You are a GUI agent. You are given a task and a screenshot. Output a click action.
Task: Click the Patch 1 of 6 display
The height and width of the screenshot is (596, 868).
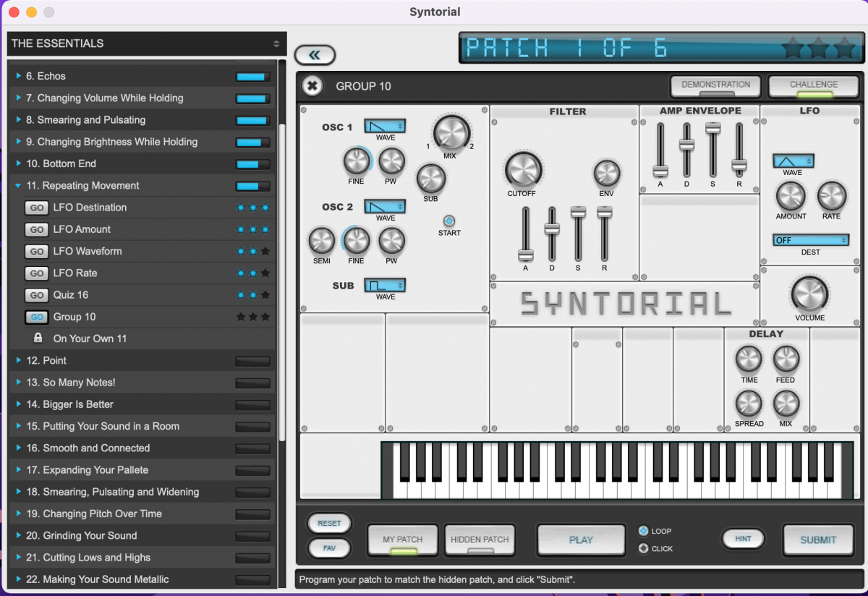660,48
